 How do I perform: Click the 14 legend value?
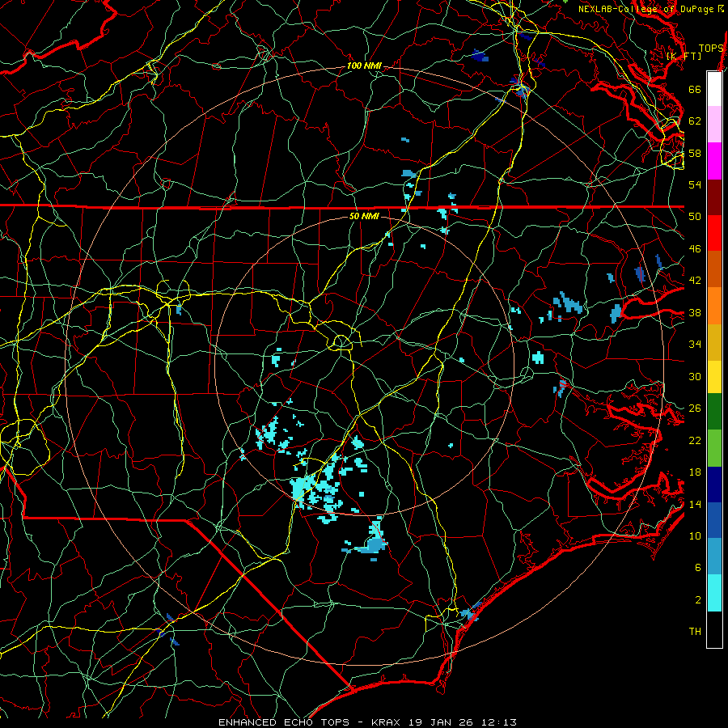(695, 504)
